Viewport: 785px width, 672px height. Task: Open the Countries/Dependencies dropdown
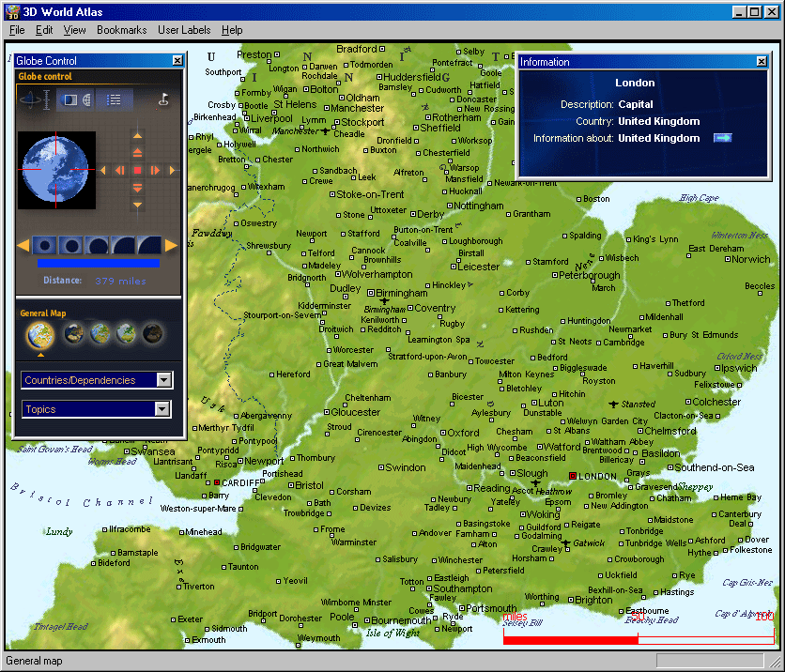click(97, 380)
